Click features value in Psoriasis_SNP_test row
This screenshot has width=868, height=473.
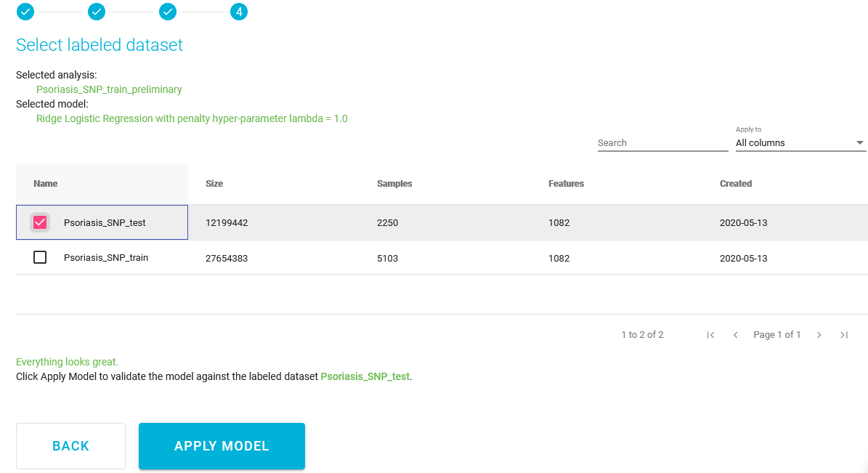point(559,222)
